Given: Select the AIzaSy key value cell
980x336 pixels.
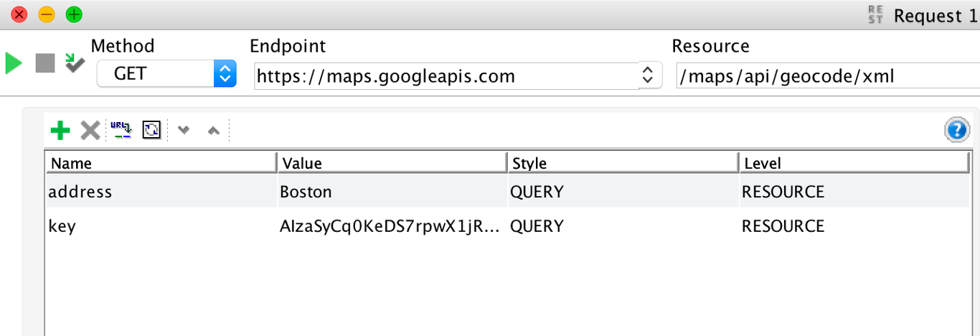Looking at the screenshot, I should [392, 226].
